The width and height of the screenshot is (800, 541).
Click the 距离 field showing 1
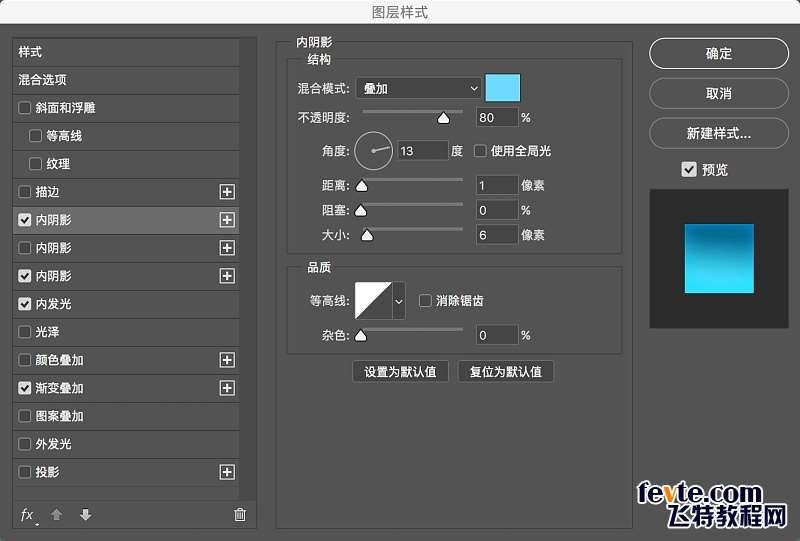[497, 185]
